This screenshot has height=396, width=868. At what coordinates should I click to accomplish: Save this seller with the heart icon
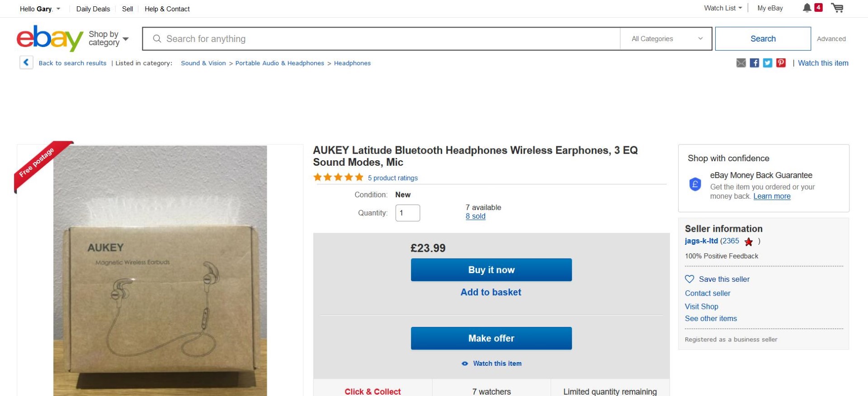pyautogui.click(x=689, y=279)
